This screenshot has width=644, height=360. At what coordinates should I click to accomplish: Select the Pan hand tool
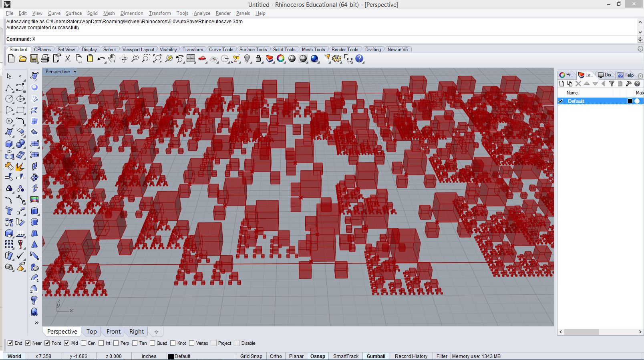pyautogui.click(x=112, y=59)
